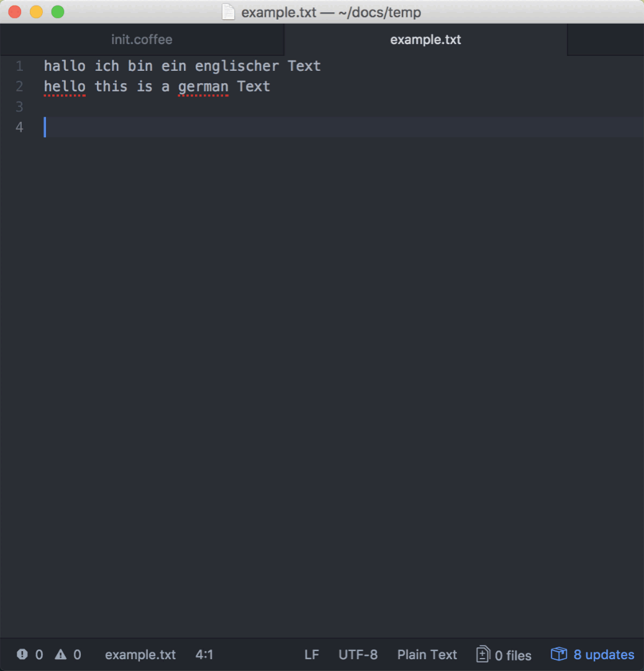The image size is (644, 671).
Task: Open the LF line-ending selector
Action: [x=312, y=654]
